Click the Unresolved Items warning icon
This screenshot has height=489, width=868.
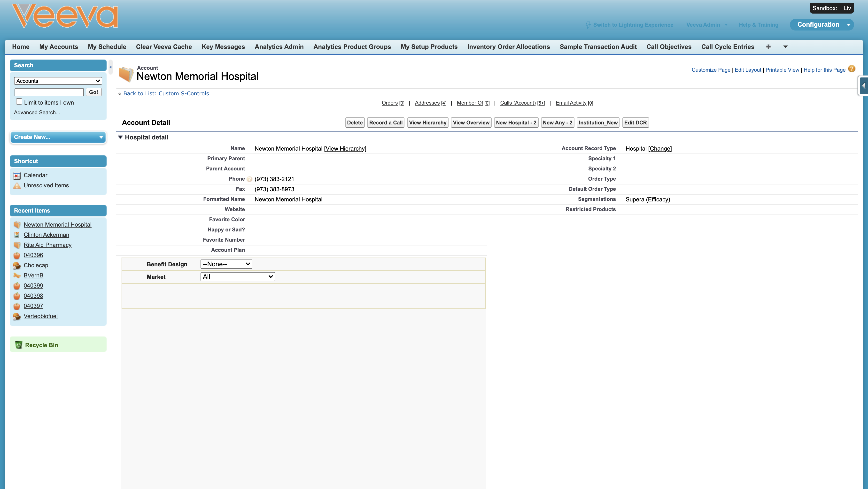[x=17, y=186]
